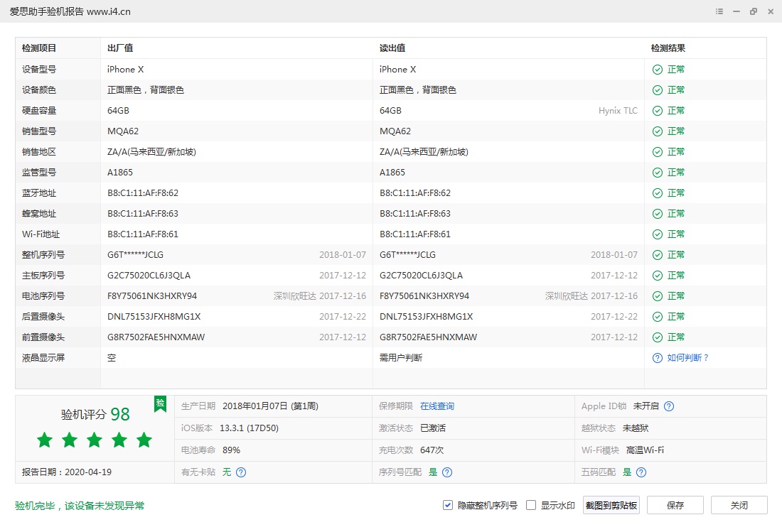Click the green check icon in 电池序列号 row
This screenshot has width=782, height=532.
(658, 296)
